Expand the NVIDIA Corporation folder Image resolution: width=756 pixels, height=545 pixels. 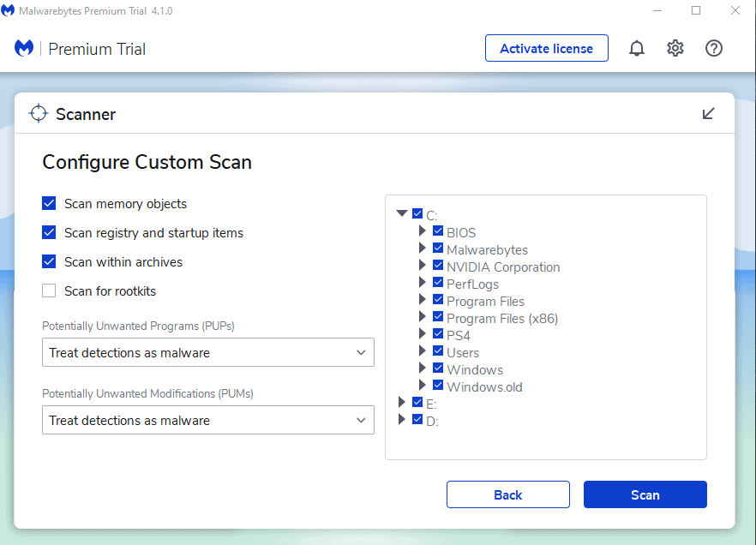pyautogui.click(x=422, y=265)
